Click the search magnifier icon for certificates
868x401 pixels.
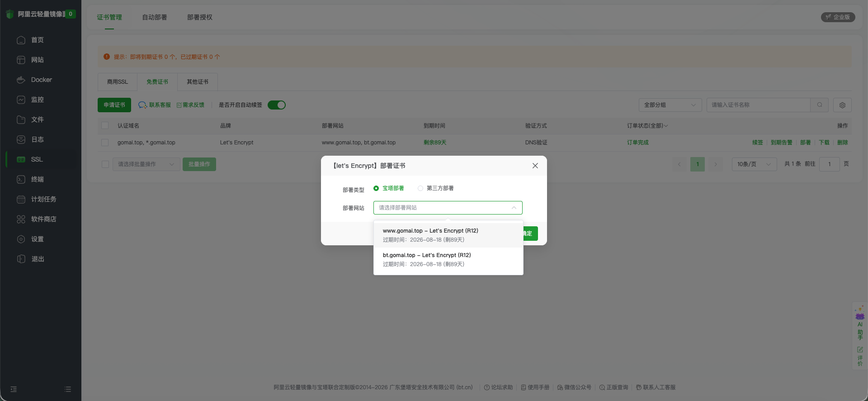[820, 105]
